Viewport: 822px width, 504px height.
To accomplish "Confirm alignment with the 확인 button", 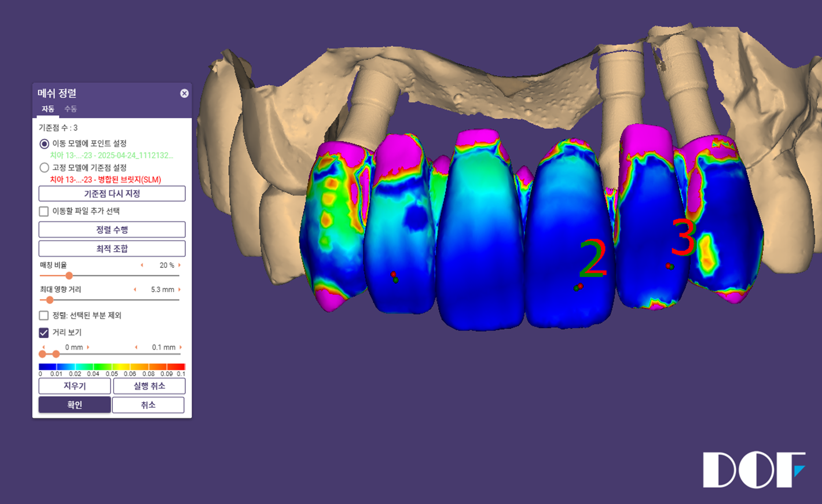I will coord(74,404).
